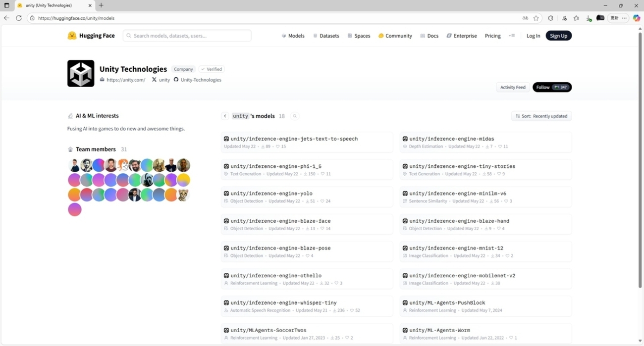644x346 pixels.
Task: Click the favorites list icon in toolbar
Action: (576, 18)
